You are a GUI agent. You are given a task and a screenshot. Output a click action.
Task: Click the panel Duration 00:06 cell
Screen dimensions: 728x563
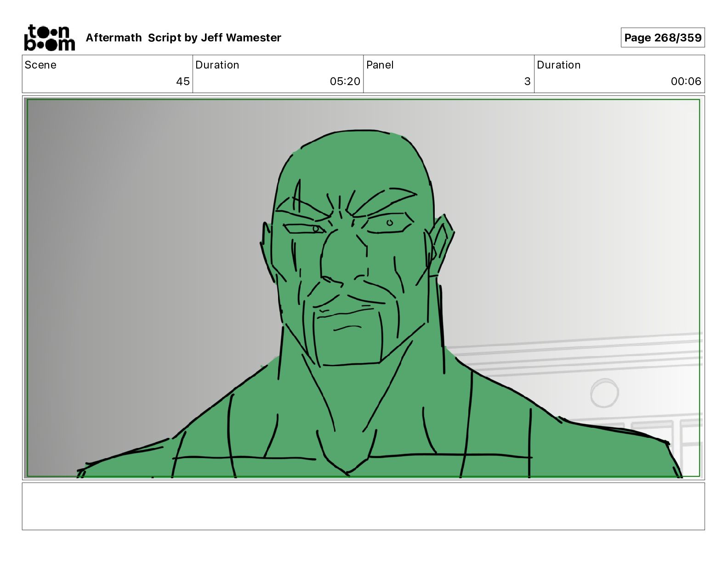click(619, 74)
